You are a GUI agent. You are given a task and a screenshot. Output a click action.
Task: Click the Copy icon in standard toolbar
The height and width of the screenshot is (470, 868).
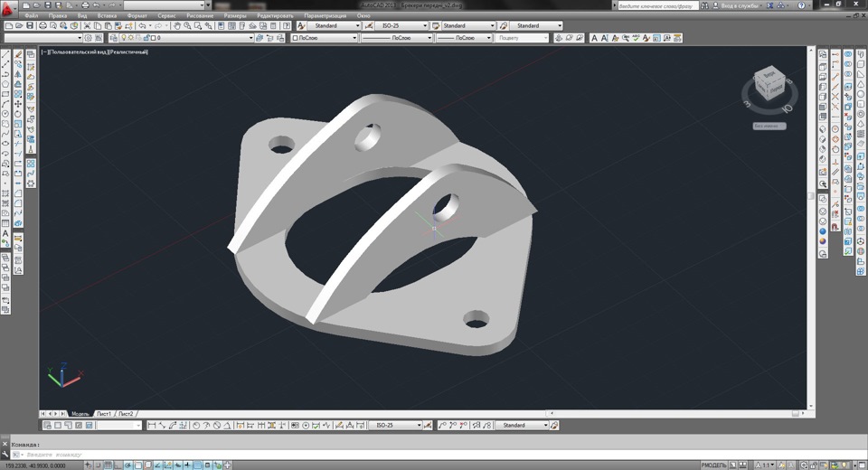(x=98, y=25)
